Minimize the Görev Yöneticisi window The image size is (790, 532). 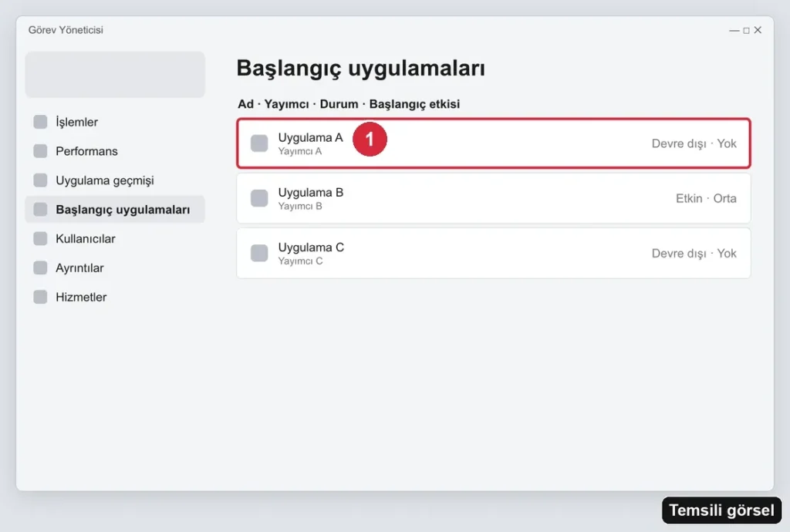pyautogui.click(x=734, y=31)
